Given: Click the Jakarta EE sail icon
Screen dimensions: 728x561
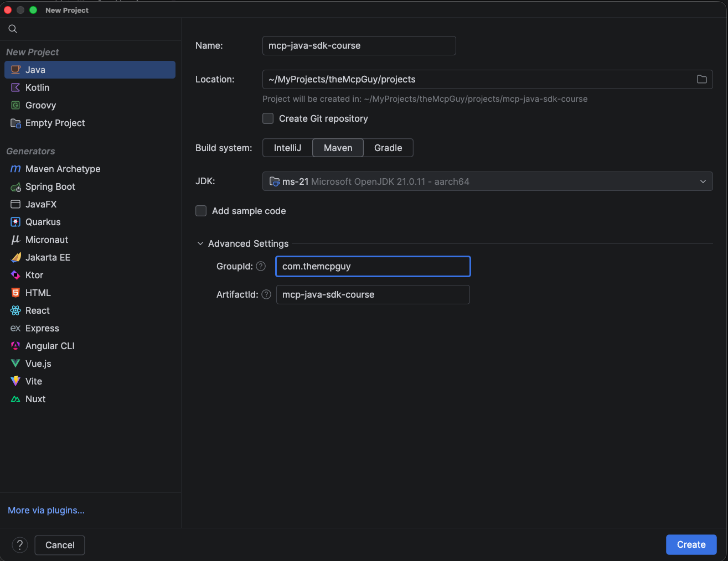Looking at the screenshot, I should pos(16,257).
